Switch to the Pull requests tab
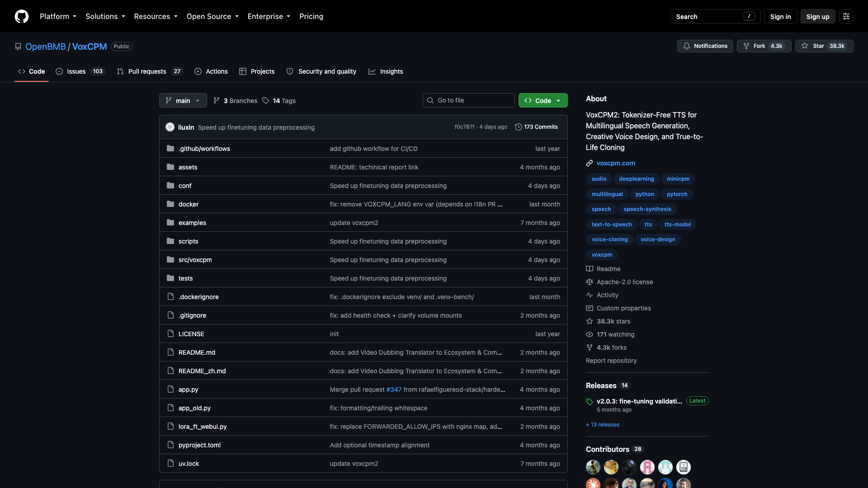Viewport: 868px width, 488px height. point(149,71)
